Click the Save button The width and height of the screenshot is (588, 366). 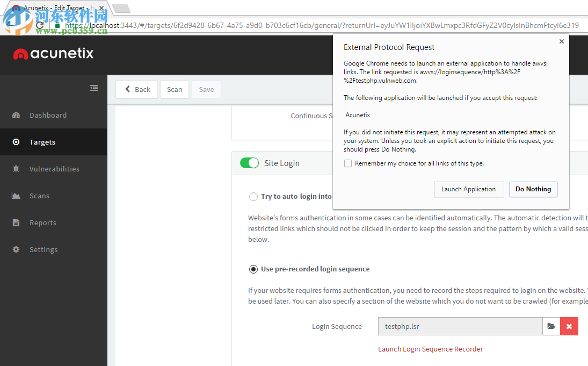[206, 89]
